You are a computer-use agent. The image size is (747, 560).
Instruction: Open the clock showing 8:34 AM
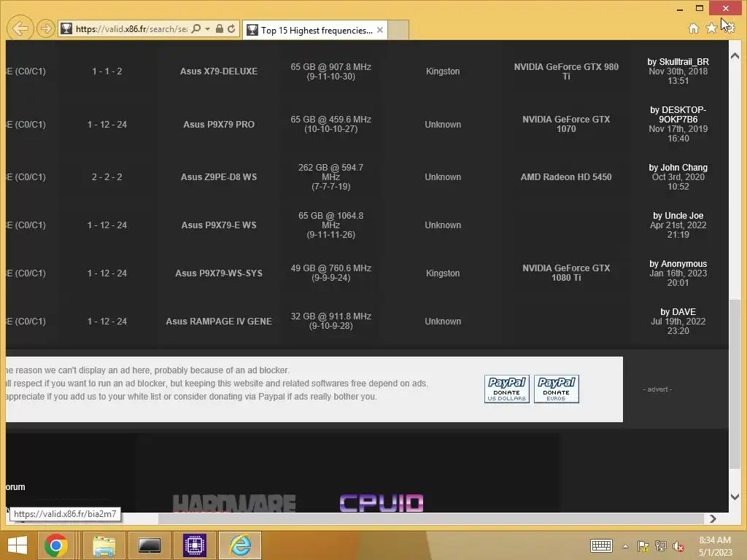pos(715,546)
